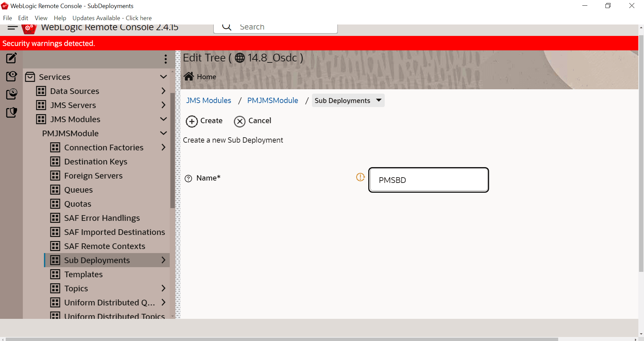644x341 pixels.
Task: Click the navigation tree vertical scrollbar
Action: [x=172, y=150]
